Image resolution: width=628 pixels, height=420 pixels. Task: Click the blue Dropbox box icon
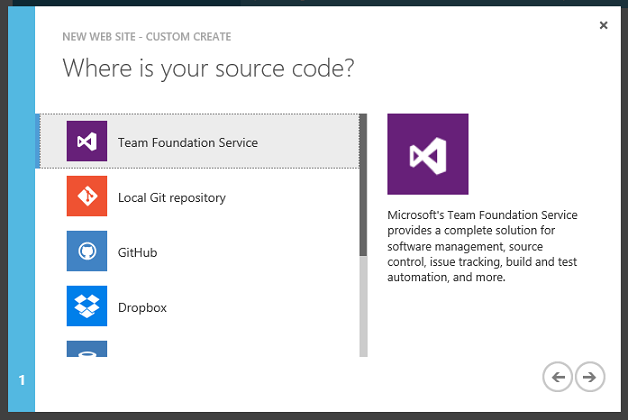[87, 306]
